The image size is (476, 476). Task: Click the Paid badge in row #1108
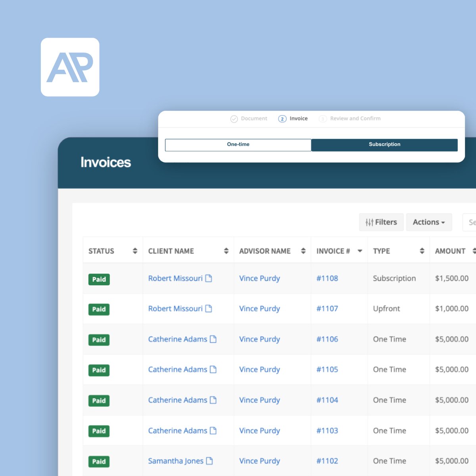tap(99, 279)
